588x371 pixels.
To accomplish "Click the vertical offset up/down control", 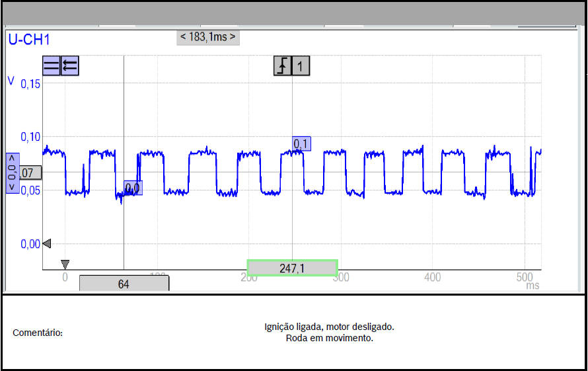I will pos(12,173).
